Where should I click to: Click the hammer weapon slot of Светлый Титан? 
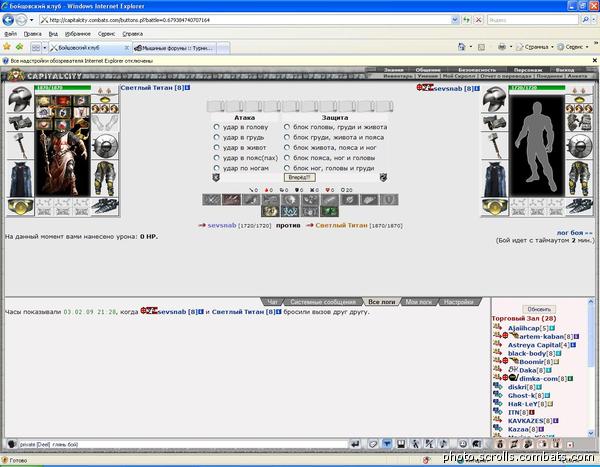pos(20,146)
